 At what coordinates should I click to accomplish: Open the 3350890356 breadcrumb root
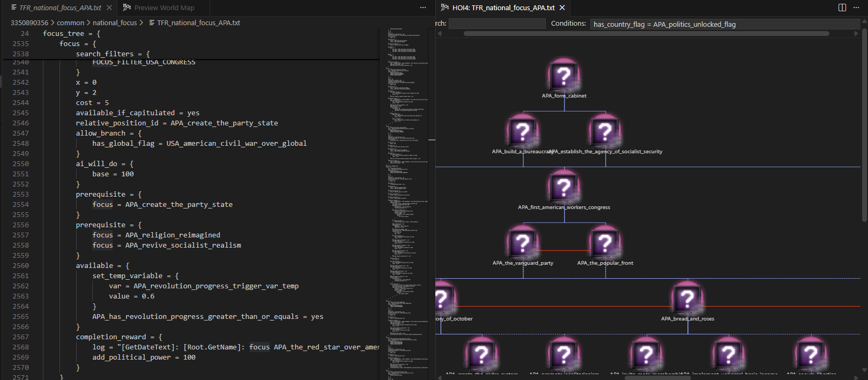[29, 23]
